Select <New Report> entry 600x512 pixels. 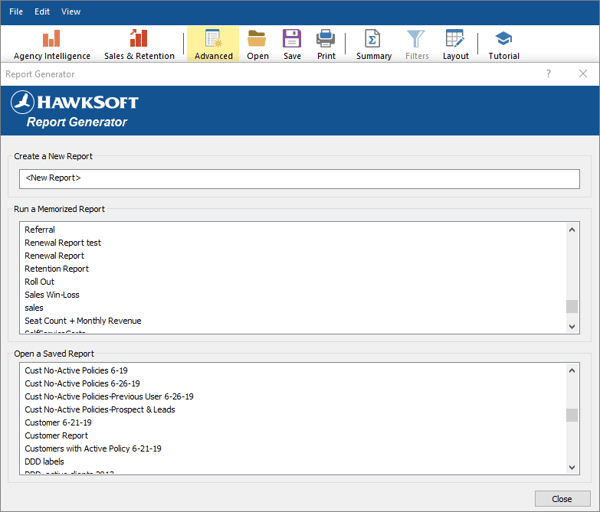299,178
